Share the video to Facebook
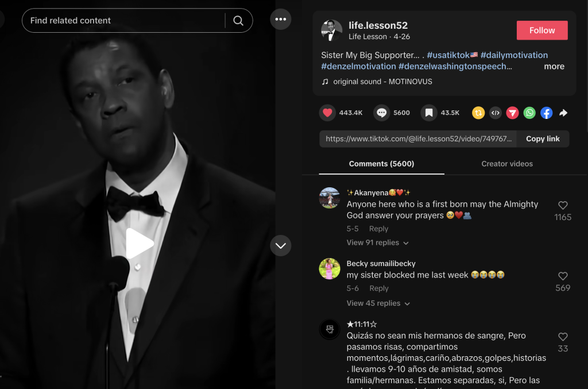Image resolution: width=588 pixels, height=389 pixels. coord(547,113)
